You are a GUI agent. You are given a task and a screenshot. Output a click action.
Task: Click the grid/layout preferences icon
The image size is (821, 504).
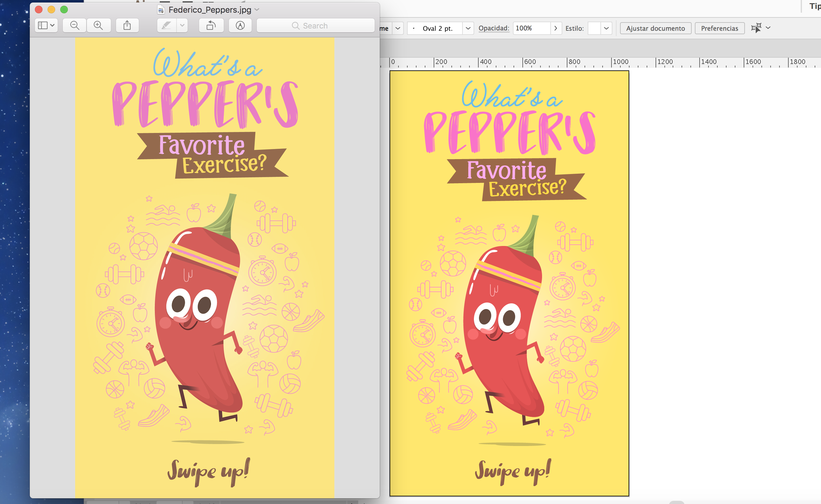[756, 28]
